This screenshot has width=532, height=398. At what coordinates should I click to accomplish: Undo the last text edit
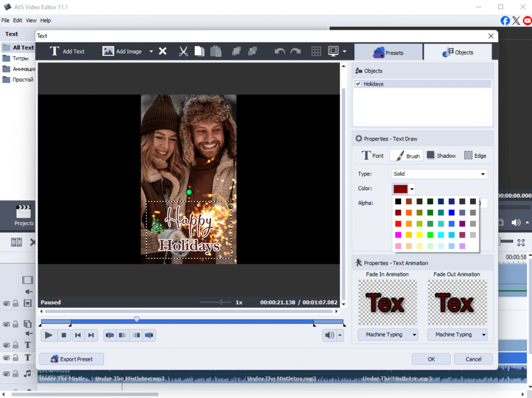click(x=280, y=51)
